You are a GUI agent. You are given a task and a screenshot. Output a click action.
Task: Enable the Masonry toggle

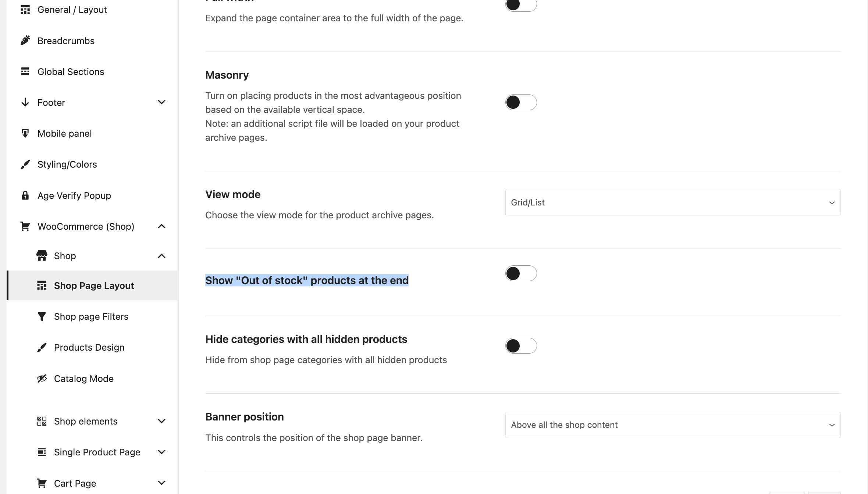pyautogui.click(x=521, y=103)
